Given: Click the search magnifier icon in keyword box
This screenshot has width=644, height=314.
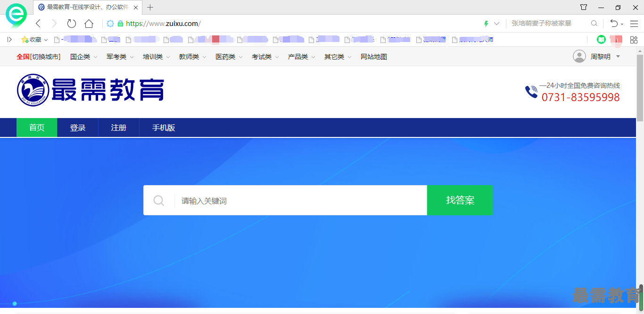Looking at the screenshot, I should click(x=159, y=201).
